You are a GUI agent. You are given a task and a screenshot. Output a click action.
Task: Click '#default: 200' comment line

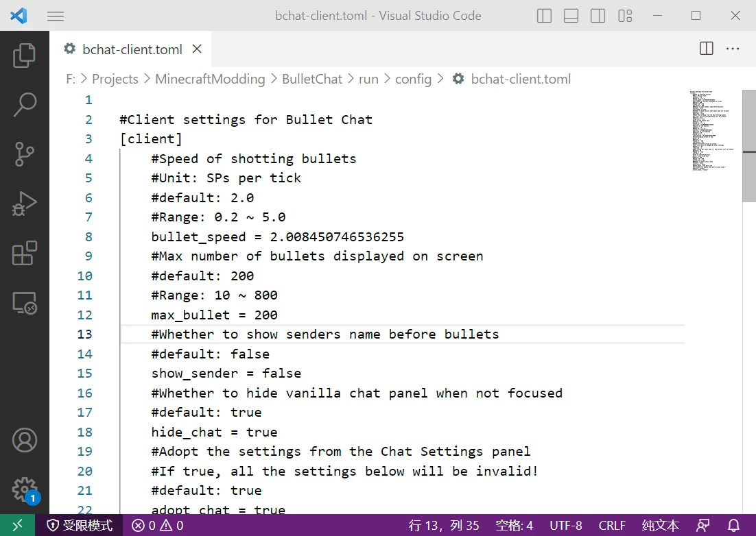pos(202,276)
